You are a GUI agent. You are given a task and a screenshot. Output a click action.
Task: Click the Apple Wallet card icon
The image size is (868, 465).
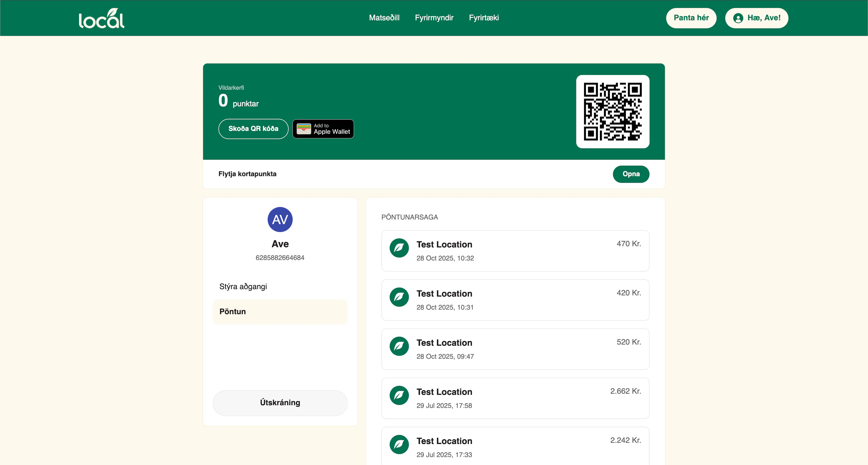(x=304, y=129)
